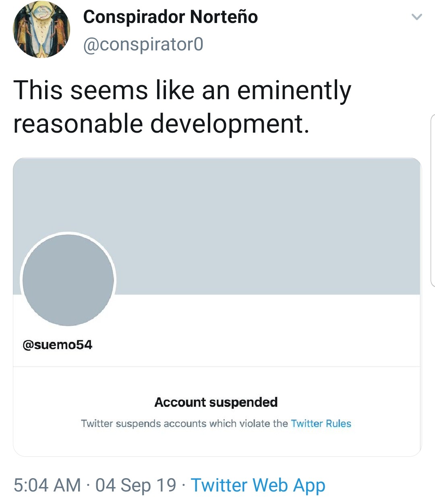The width and height of the screenshot is (435, 504).
Task: Select the display name Conspirador Norteño
Action: pos(170,17)
